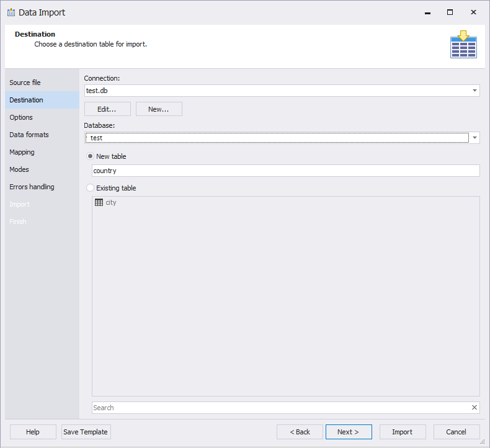Viewport: 490px width, 448px height.
Task: Go to the Mapping step
Action: click(x=42, y=152)
